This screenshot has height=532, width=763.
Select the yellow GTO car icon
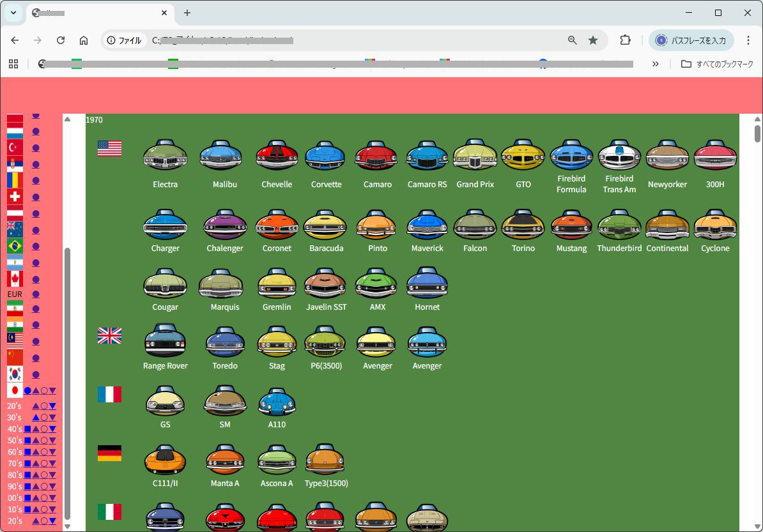[x=523, y=156]
